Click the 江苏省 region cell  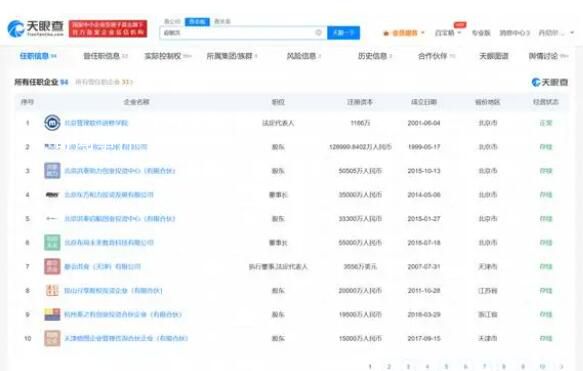tap(488, 291)
